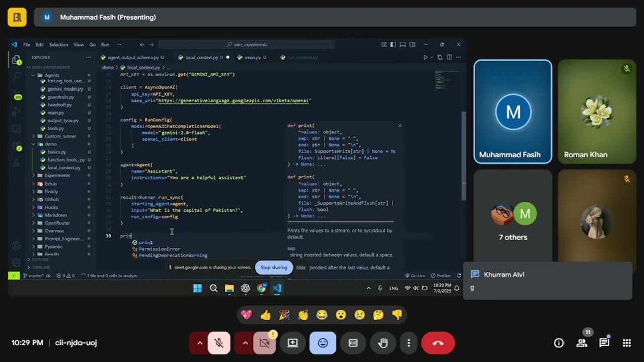644x362 pixels.
Task: Toggle present screen button in Meet
Action: pyautogui.click(x=293, y=343)
